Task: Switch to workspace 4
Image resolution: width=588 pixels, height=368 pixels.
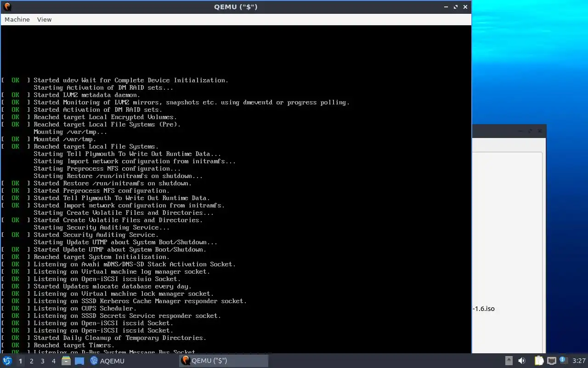Action: (x=53, y=361)
